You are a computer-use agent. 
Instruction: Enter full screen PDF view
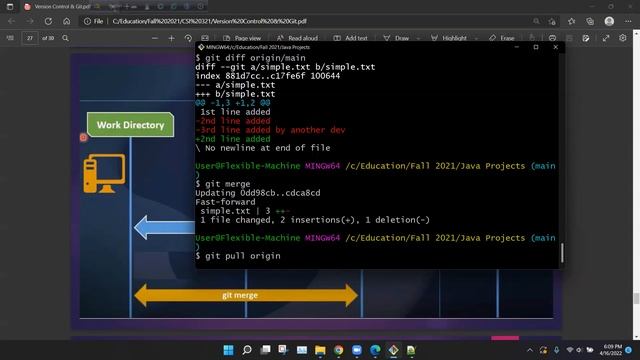(606, 38)
